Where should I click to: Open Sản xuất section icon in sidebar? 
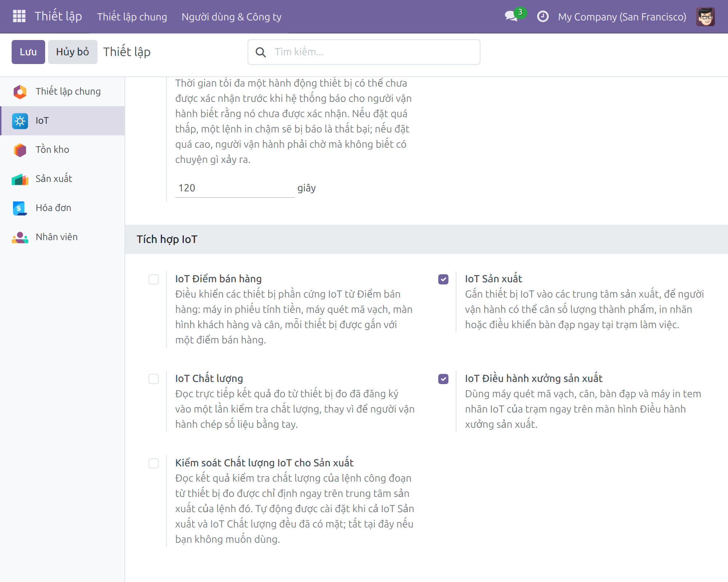[x=20, y=179]
